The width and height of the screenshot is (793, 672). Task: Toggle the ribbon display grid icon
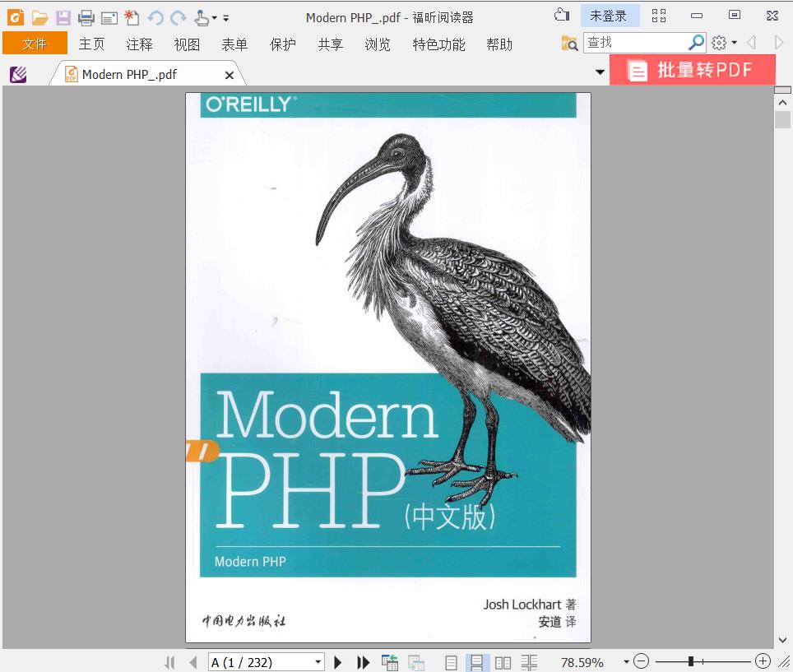(658, 16)
